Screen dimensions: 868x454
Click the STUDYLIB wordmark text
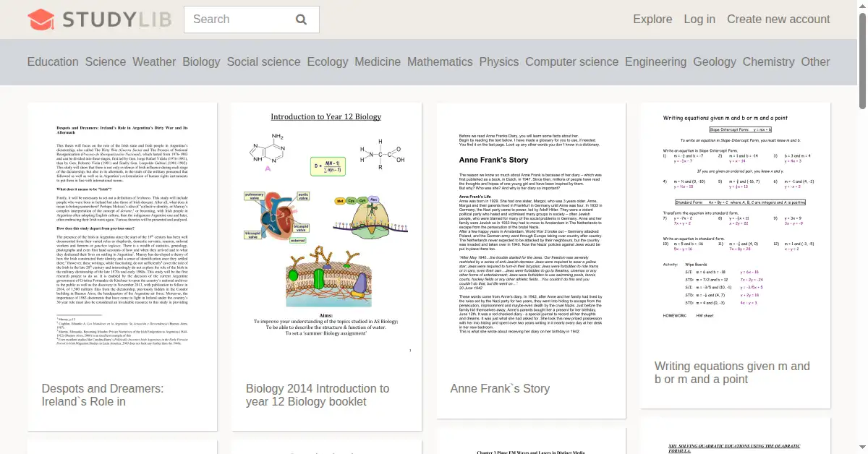117,20
